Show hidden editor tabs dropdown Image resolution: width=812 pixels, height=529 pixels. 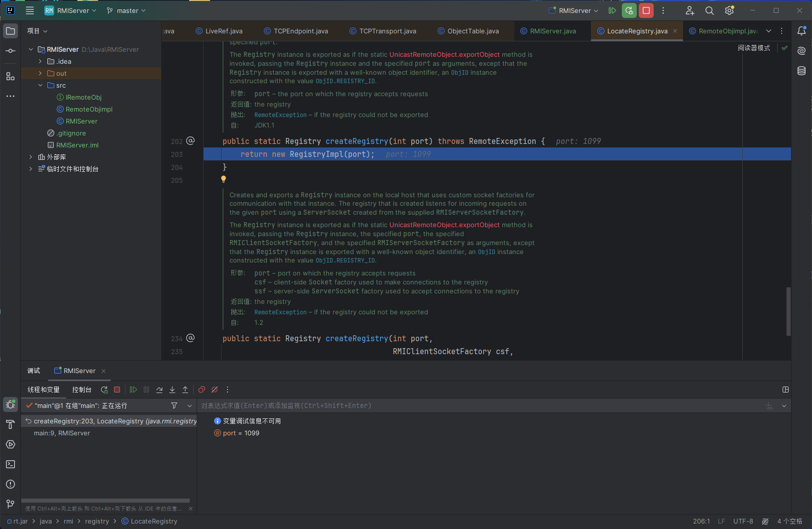pos(769,31)
